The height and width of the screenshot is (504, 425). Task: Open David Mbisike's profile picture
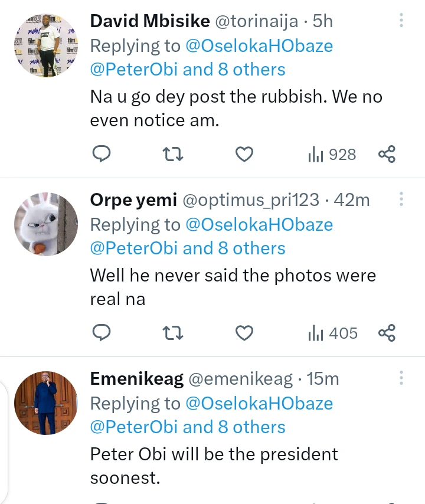[x=46, y=47]
